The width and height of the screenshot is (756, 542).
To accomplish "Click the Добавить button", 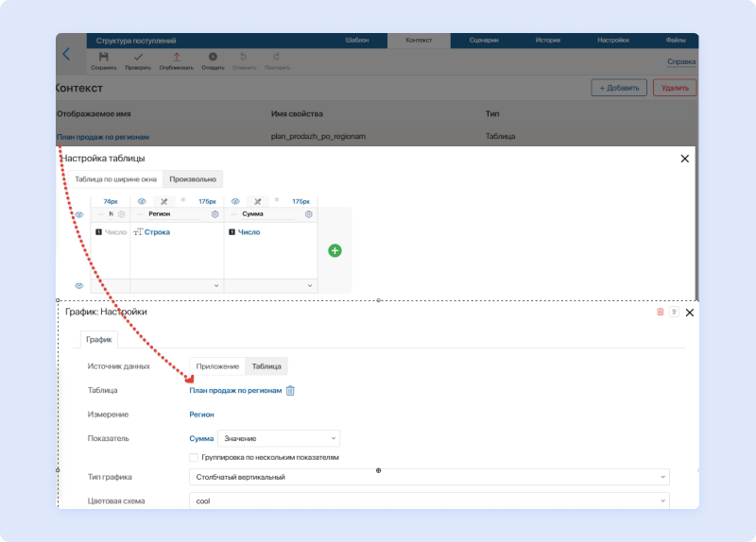I will 619,88.
